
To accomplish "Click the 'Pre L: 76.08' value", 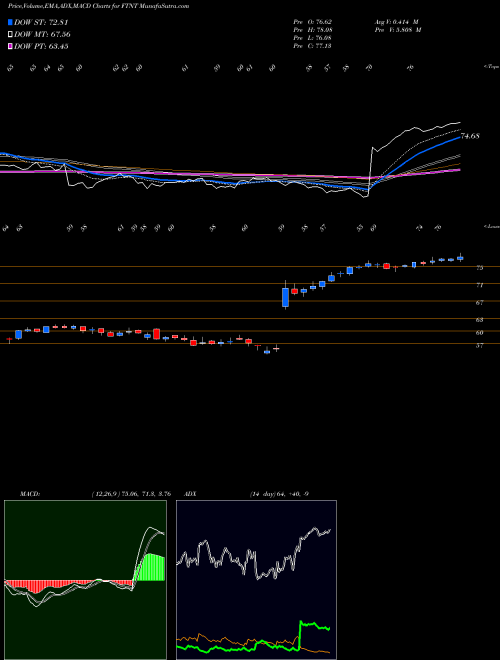I will (313, 38).
